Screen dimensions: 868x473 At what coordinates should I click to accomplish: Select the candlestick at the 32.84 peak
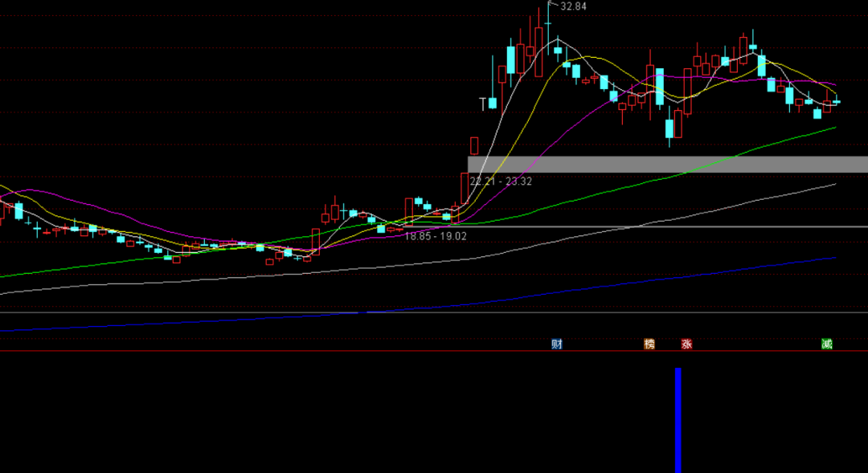tap(549, 24)
